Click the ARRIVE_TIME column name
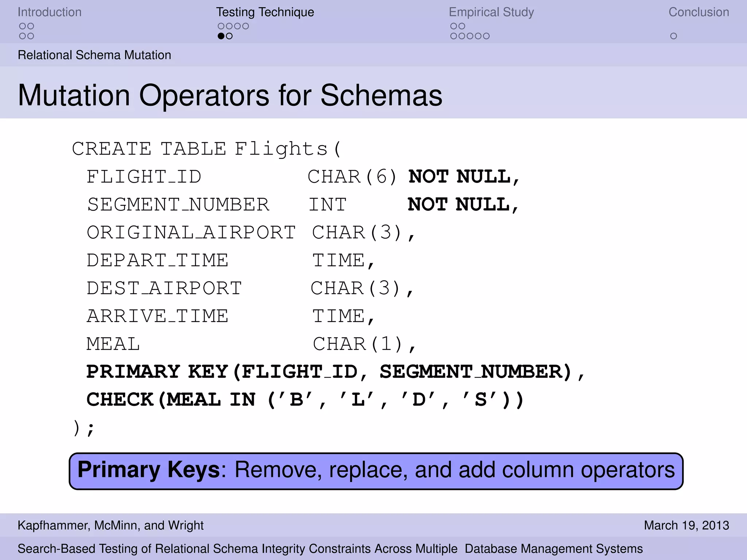This screenshot has height=560, width=747. point(158,316)
